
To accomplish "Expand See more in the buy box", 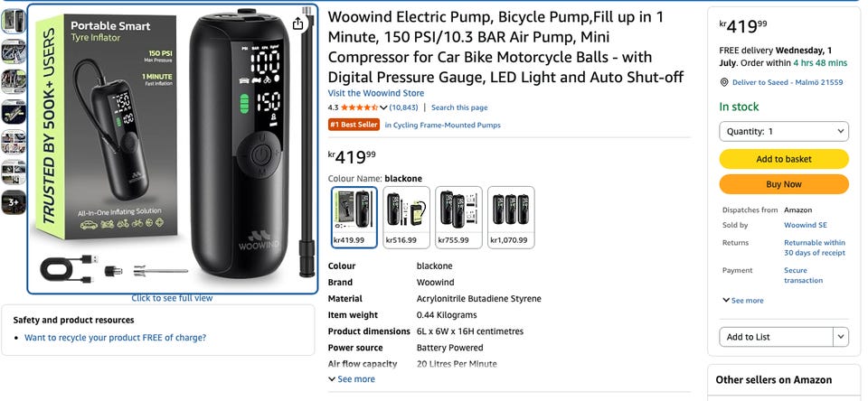I will click(743, 301).
